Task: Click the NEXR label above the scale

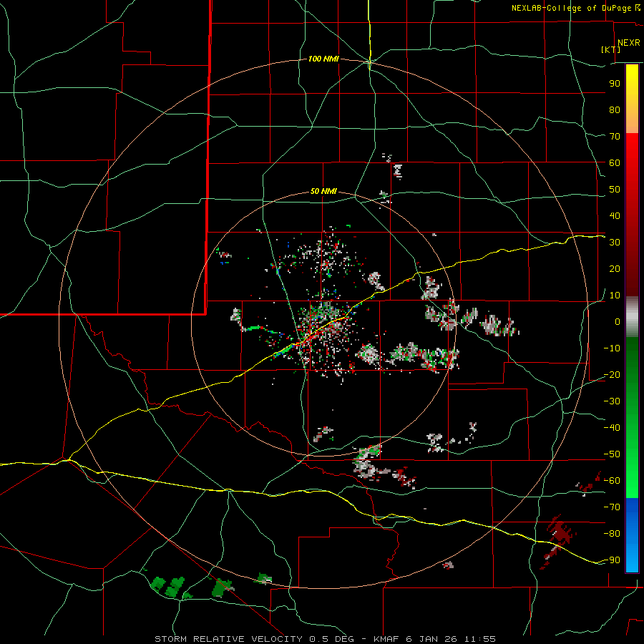Action: click(629, 43)
